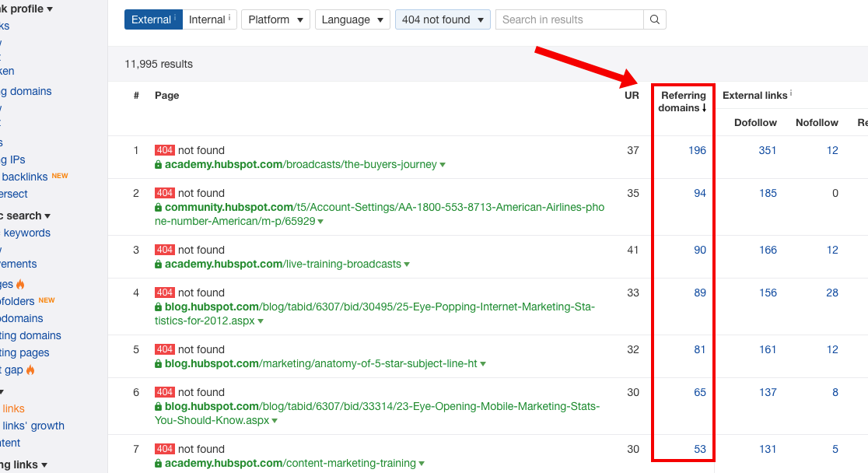Expand caret next to the-buyers-journey URL

[443, 165]
